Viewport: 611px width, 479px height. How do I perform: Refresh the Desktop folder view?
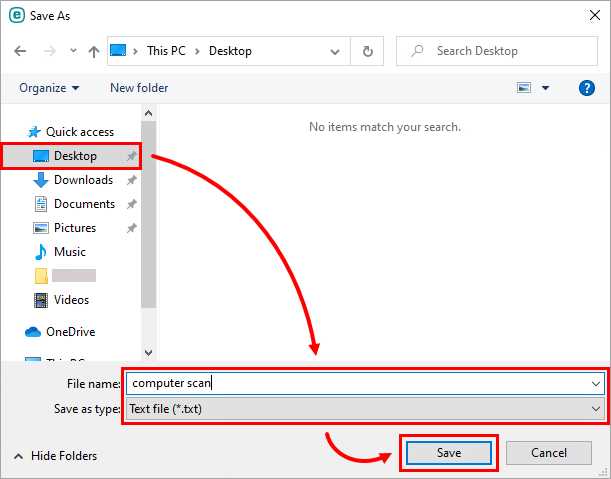click(x=369, y=51)
